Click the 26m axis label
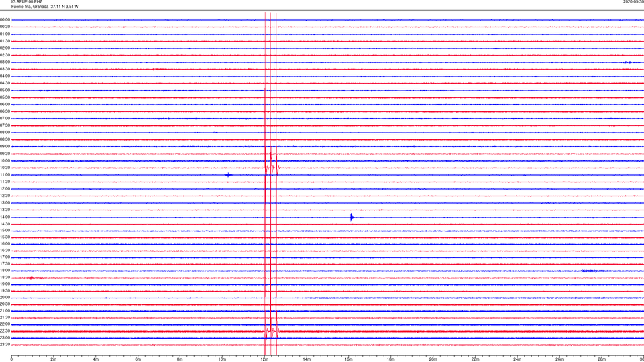The height and width of the screenshot is (362, 644). pyautogui.click(x=559, y=359)
